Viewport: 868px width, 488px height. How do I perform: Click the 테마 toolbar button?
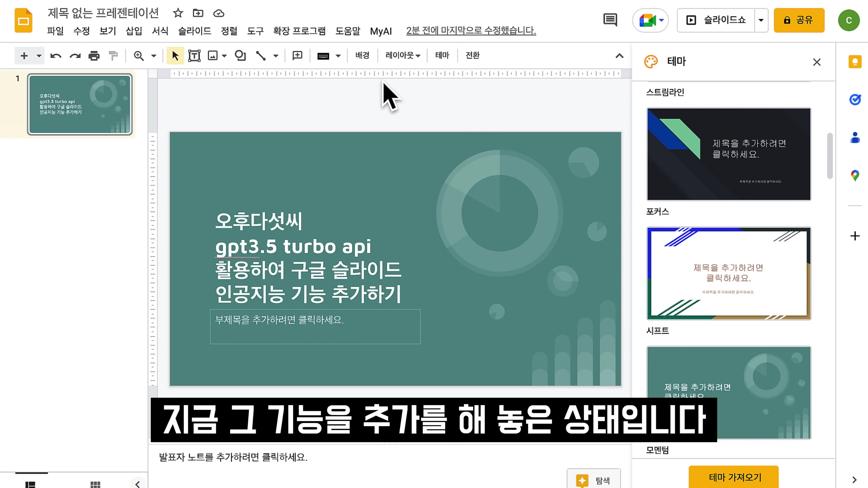[442, 55]
